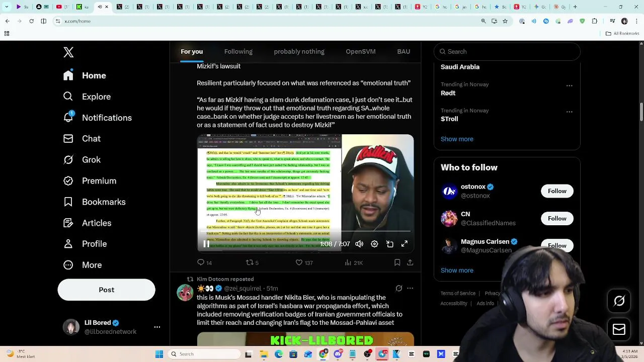Image resolution: width=644 pixels, height=362 pixels.
Task: Open floating Grok button
Action: (x=619, y=301)
